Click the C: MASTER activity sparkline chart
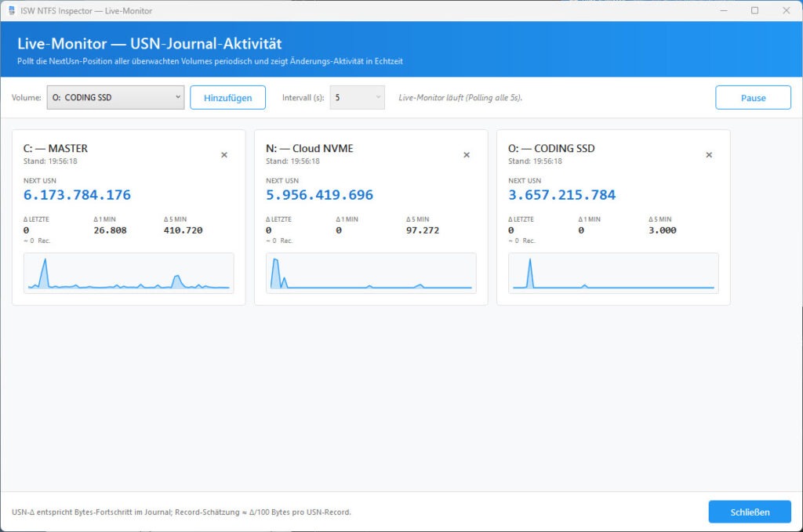Image resolution: width=803 pixels, height=532 pixels. (x=129, y=273)
